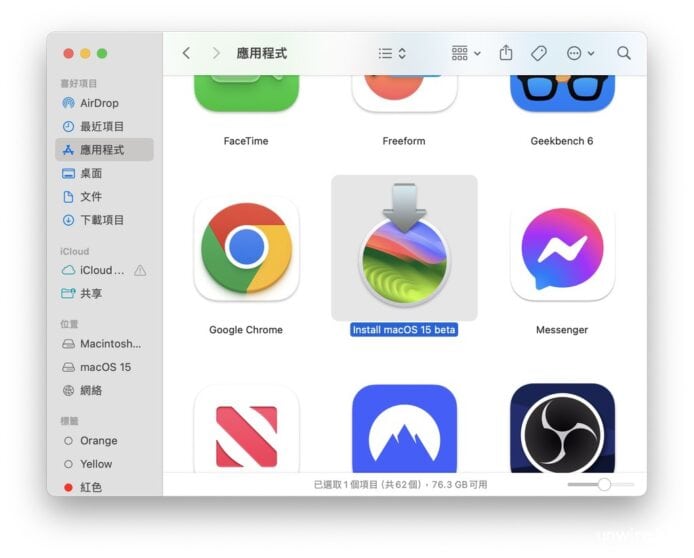Open the News app icon

[x=246, y=428]
